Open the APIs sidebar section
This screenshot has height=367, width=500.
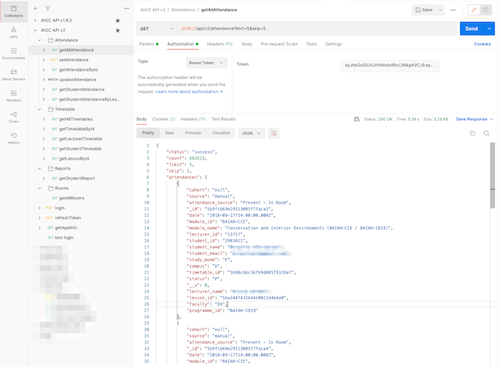14,33
